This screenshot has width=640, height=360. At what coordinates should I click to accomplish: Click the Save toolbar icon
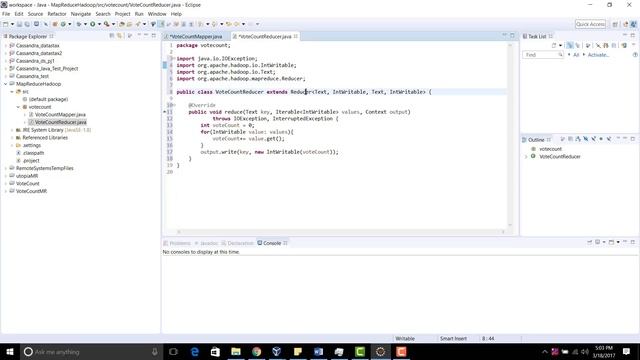(19, 24)
